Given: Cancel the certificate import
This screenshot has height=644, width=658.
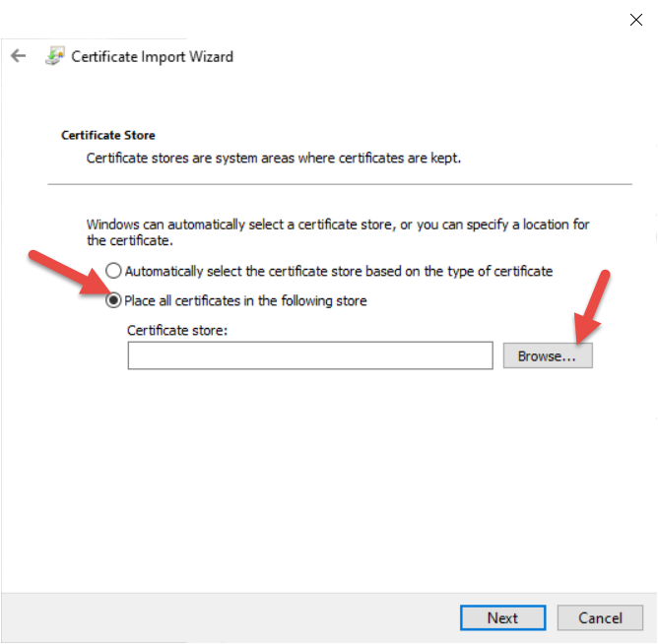Looking at the screenshot, I should coord(600,617).
